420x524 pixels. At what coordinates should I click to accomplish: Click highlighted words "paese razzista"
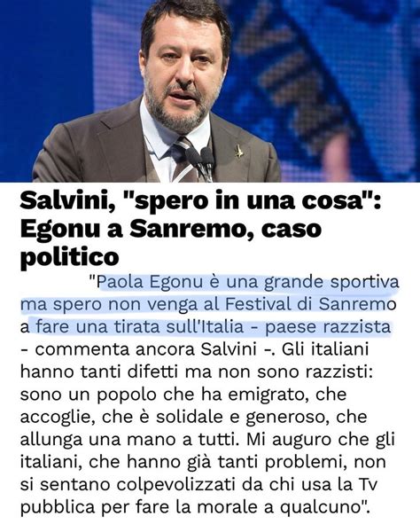tap(328, 327)
